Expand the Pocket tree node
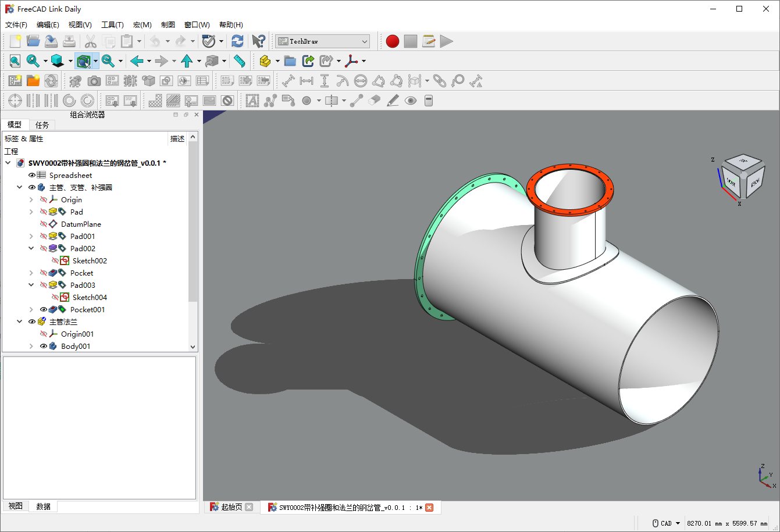 pos(31,273)
